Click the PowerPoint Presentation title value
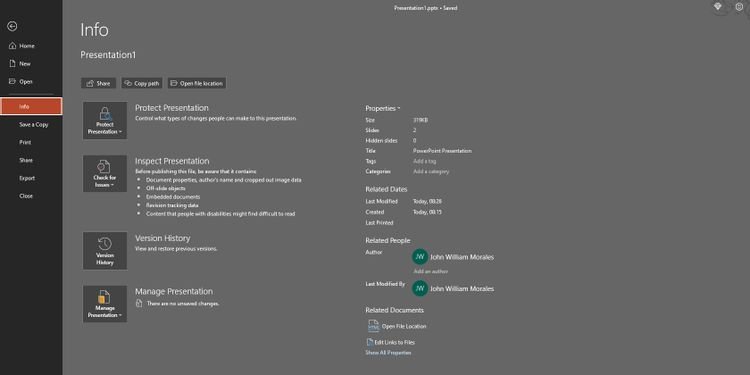This screenshot has height=375, width=750. click(x=442, y=151)
